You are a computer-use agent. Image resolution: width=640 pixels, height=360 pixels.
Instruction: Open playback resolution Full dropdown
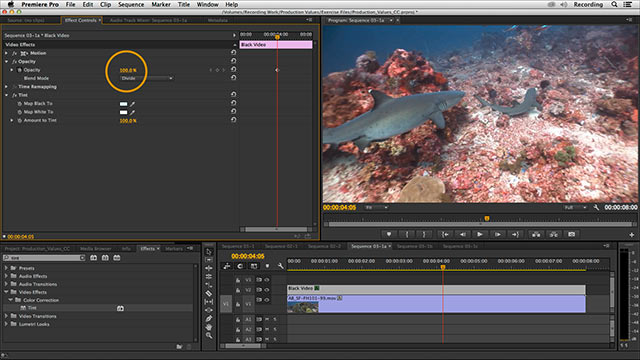coord(575,208)
